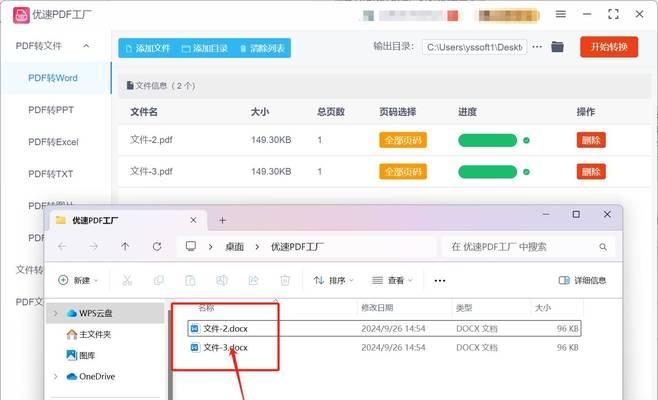
Task: Click 优速PDF工厂 in address breadcrumb
Action: (x=297, y=247)
